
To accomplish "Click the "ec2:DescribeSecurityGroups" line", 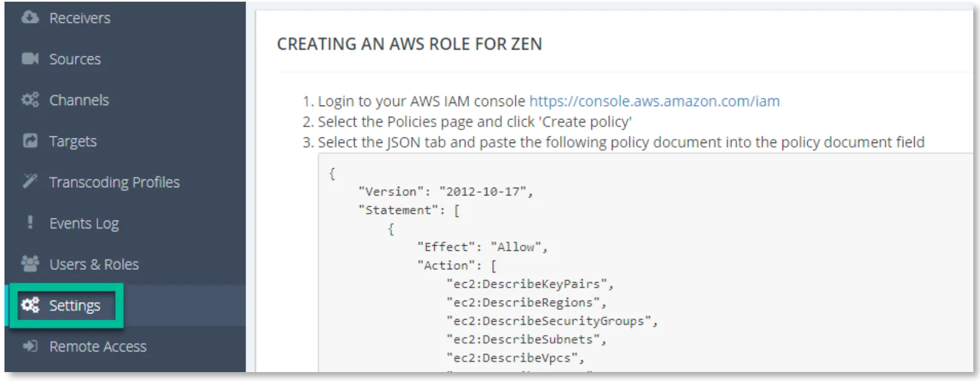I will [552, 321].
